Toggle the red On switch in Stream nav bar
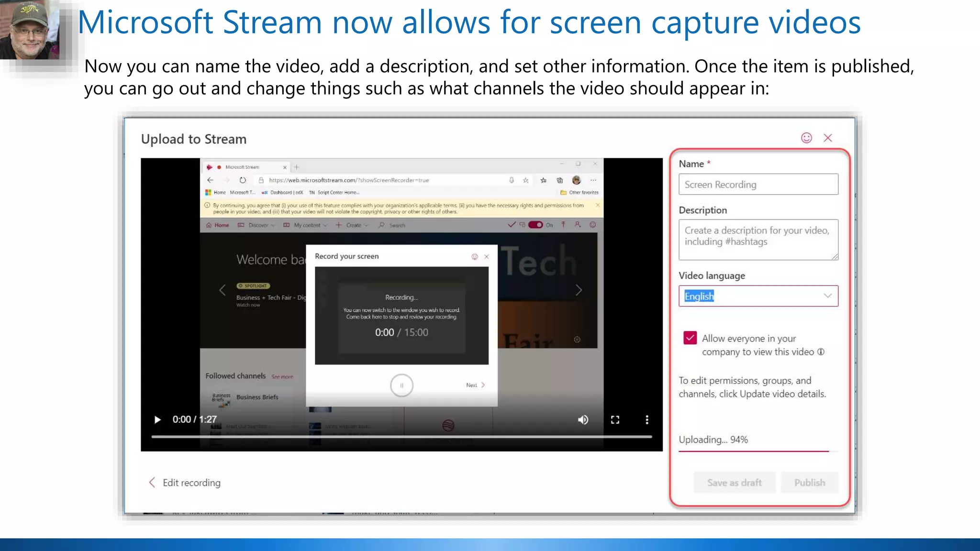The width and height of the screenshot is (980, 551). click(x=535, y=225)
